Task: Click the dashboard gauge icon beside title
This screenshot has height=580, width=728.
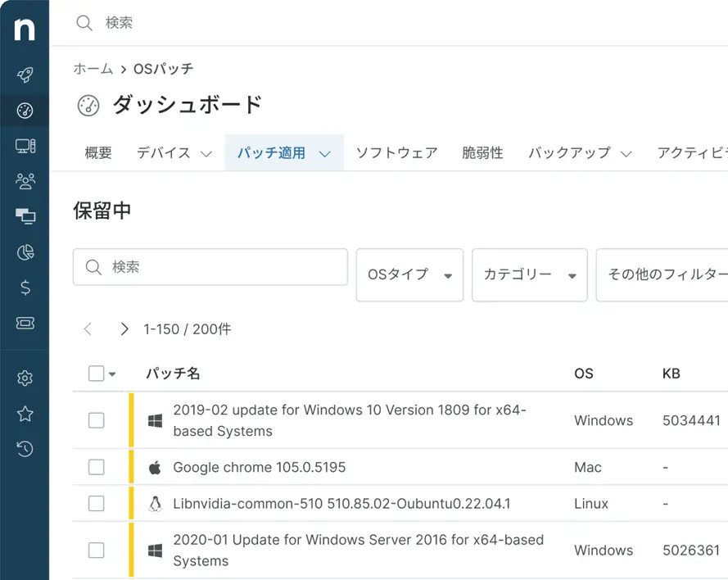Action: [x=88, y=106]
